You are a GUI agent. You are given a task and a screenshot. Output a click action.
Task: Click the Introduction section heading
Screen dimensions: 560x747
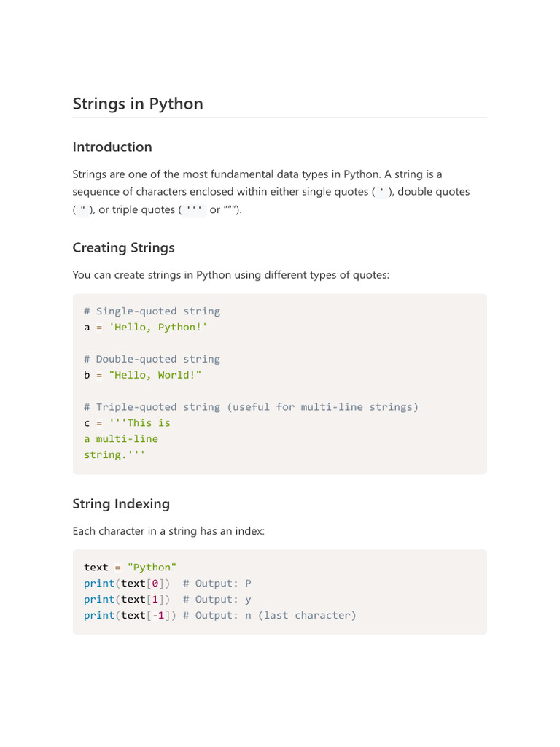(x=112, y=147)
